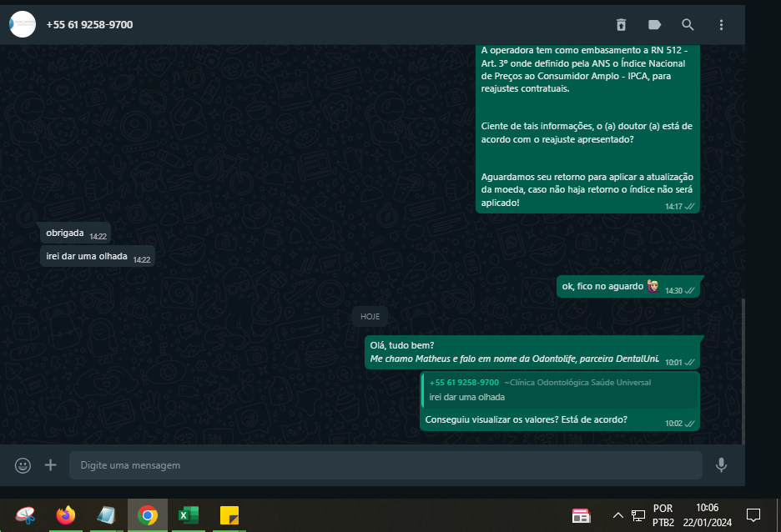Click the quoted sender number +55 61 9258-9700
781x532 pixels.
(464, 382)
